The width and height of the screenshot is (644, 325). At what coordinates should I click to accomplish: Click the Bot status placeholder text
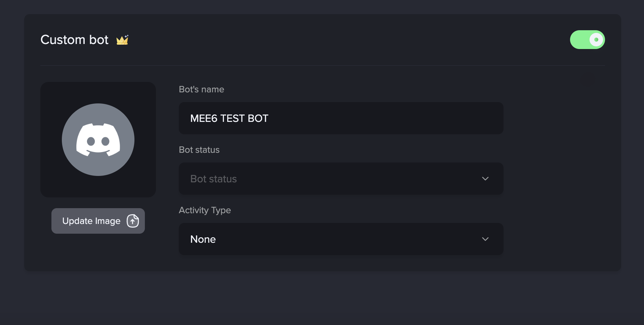[213, 179]
